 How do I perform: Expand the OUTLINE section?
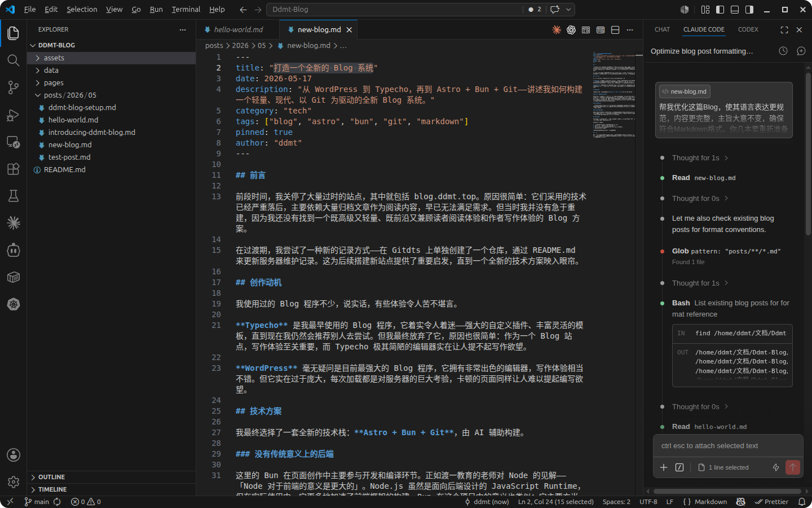click(112, 477)
